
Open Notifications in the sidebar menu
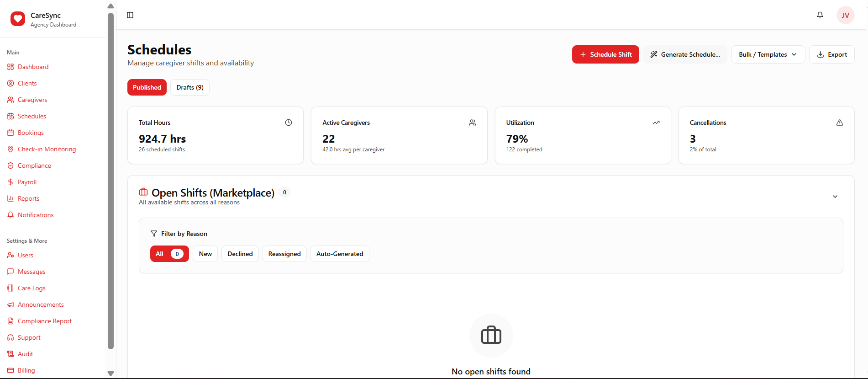point(36,215)
